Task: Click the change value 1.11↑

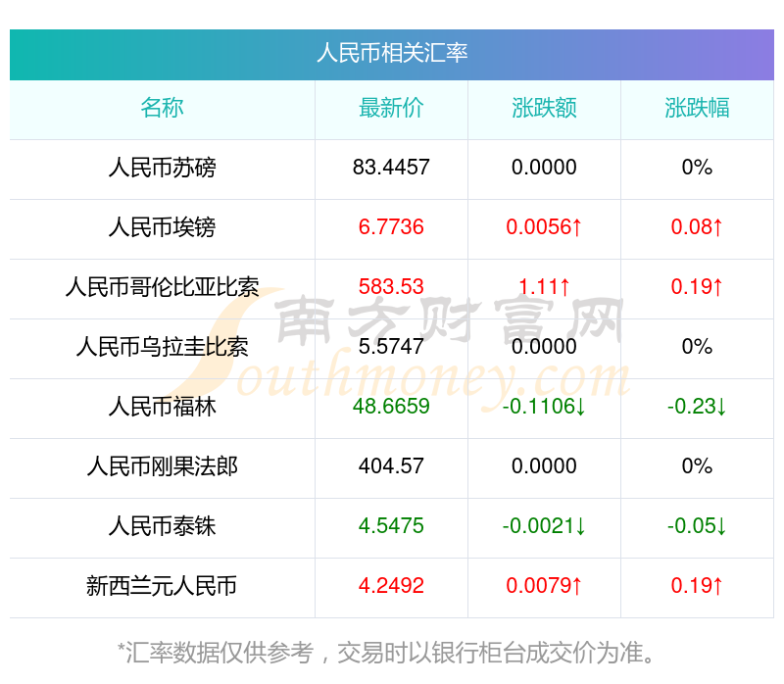Action: click(x=544, y=287)
